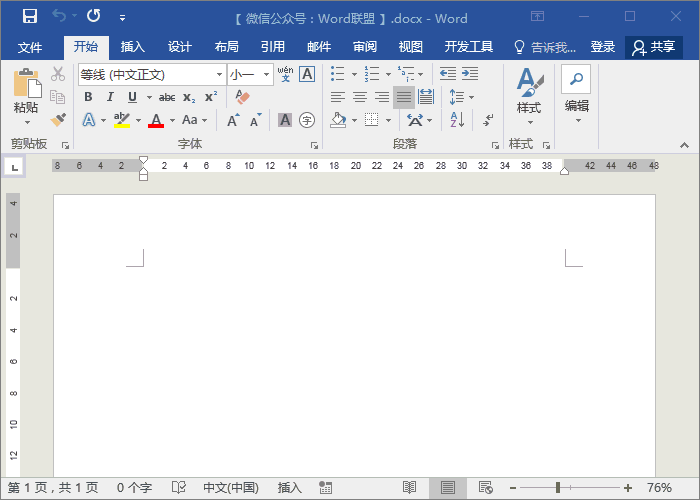Toggle show paragraph marks icon
Viewport: 700px width, 500px height.
pos(488,120)
